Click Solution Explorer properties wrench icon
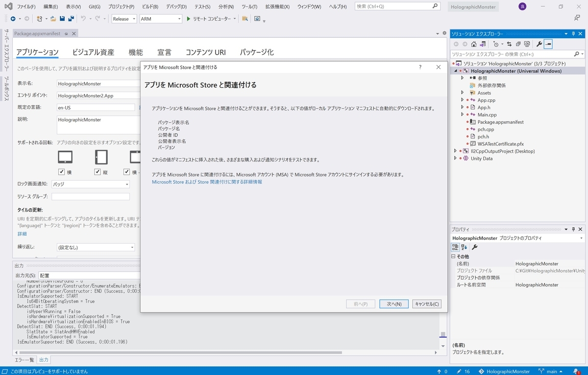The width and height of the screenshot is (588, 375). click(x=539, y=44)
